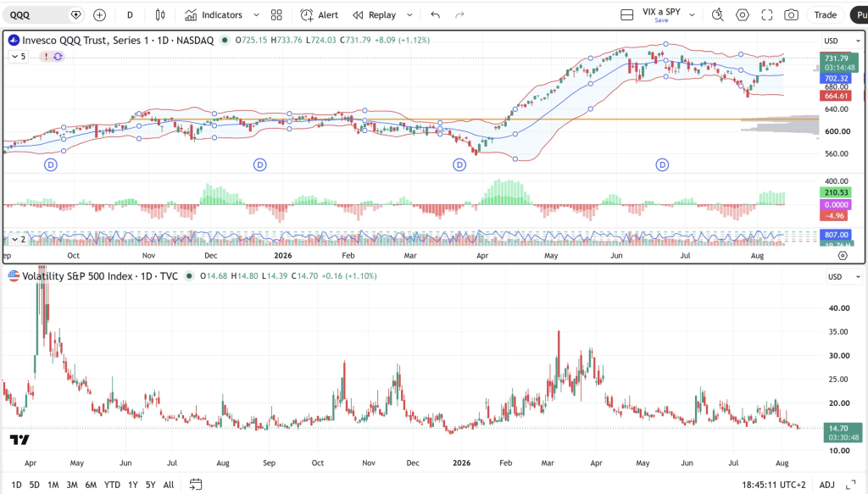868x494 pixels.
Task: Enter fullscreen mode
Action: (x=766, y=15)
